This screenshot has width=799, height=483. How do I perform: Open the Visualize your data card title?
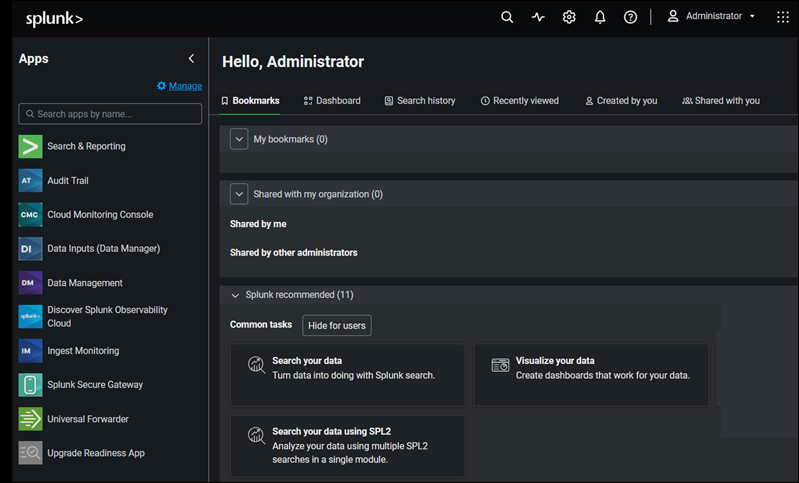555,361
